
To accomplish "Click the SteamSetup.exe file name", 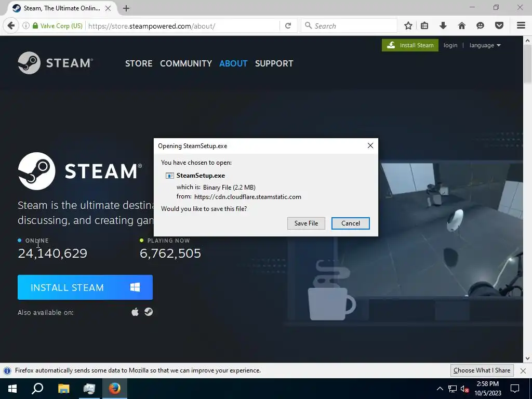I will 201,176.
